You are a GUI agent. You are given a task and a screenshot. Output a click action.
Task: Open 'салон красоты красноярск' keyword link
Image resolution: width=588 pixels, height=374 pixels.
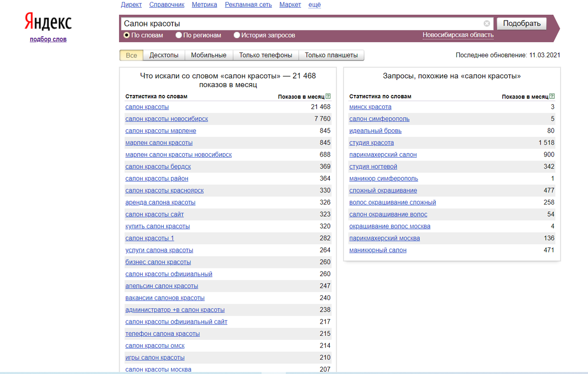pyautogui.click(x=165, y=190)
